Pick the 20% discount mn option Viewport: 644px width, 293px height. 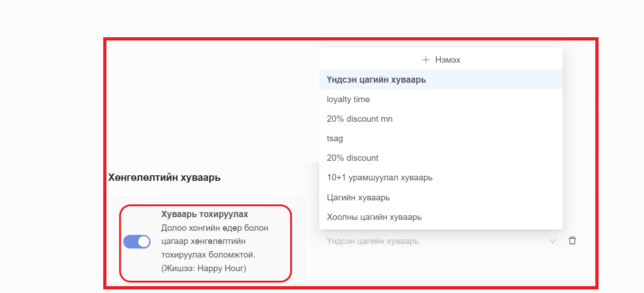(x=359, y=119)
